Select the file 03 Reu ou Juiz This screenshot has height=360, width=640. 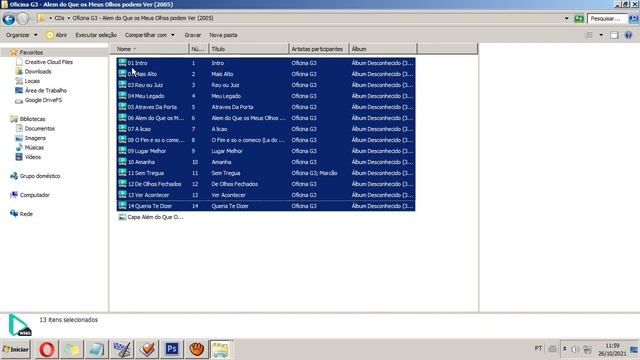click(x=145, y=85)
